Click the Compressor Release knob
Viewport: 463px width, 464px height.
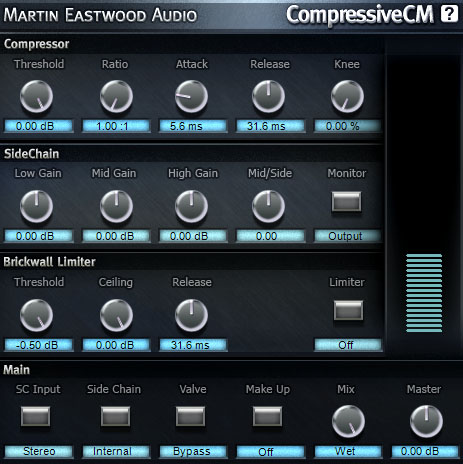click(268, 96)
